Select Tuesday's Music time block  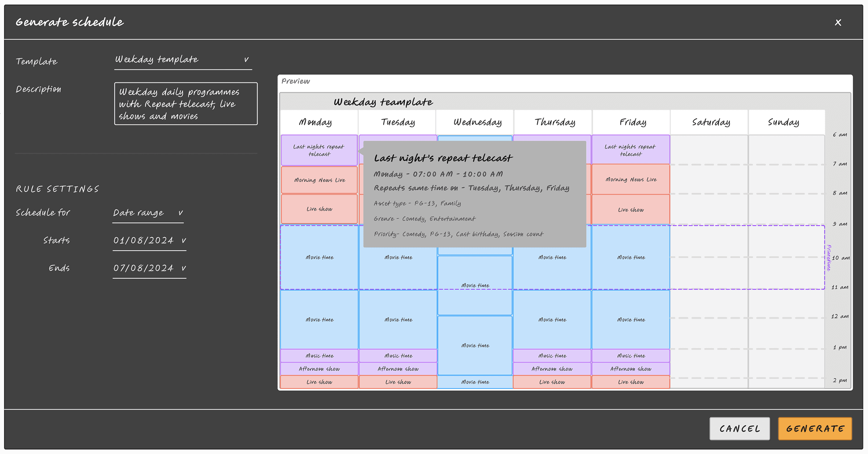coord(398,356)
